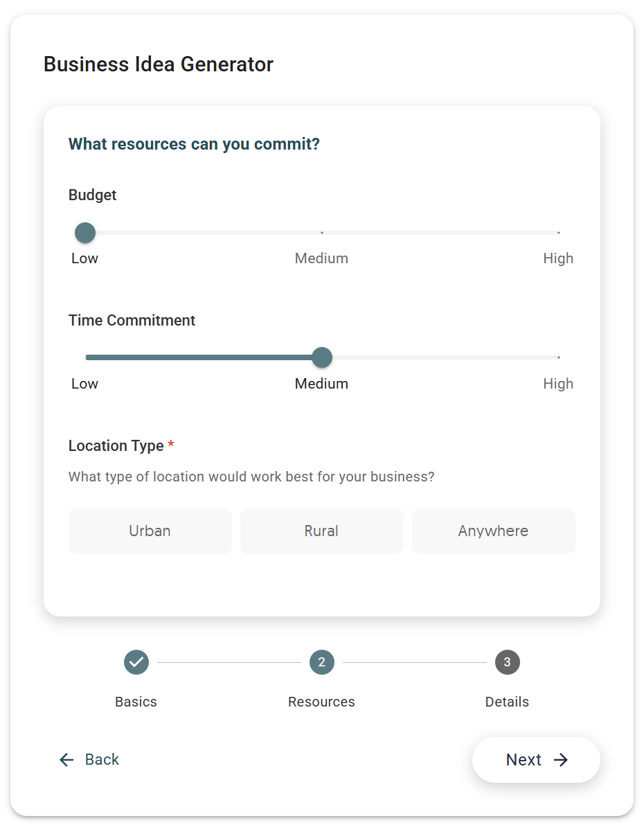
Task: Select the Urban location option
Action: (150, 531)
